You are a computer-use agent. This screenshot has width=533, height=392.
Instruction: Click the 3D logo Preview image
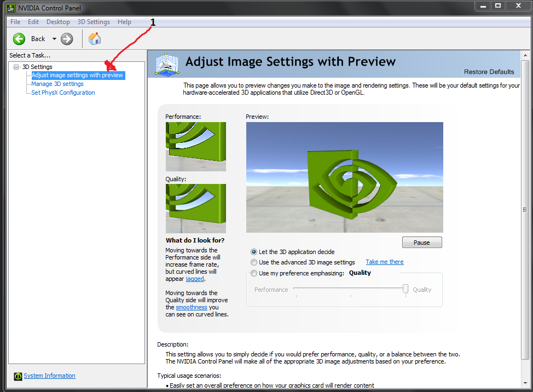click(344, 177)
